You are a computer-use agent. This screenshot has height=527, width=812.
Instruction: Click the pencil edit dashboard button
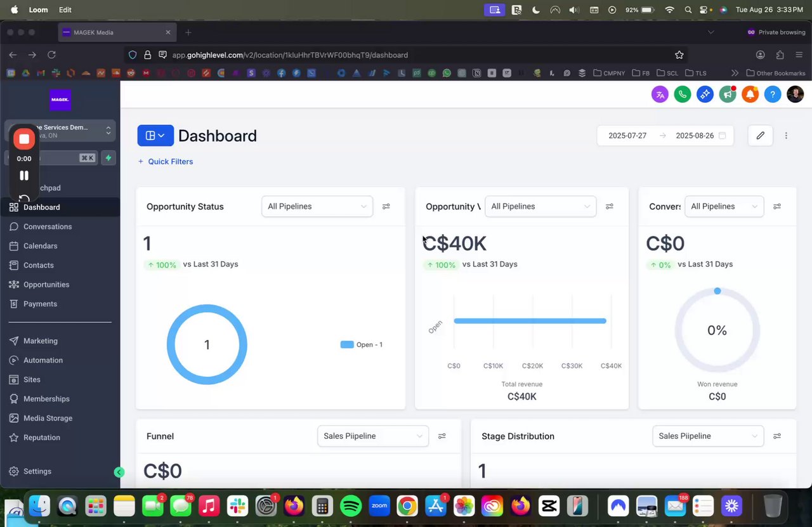[760, 135]
